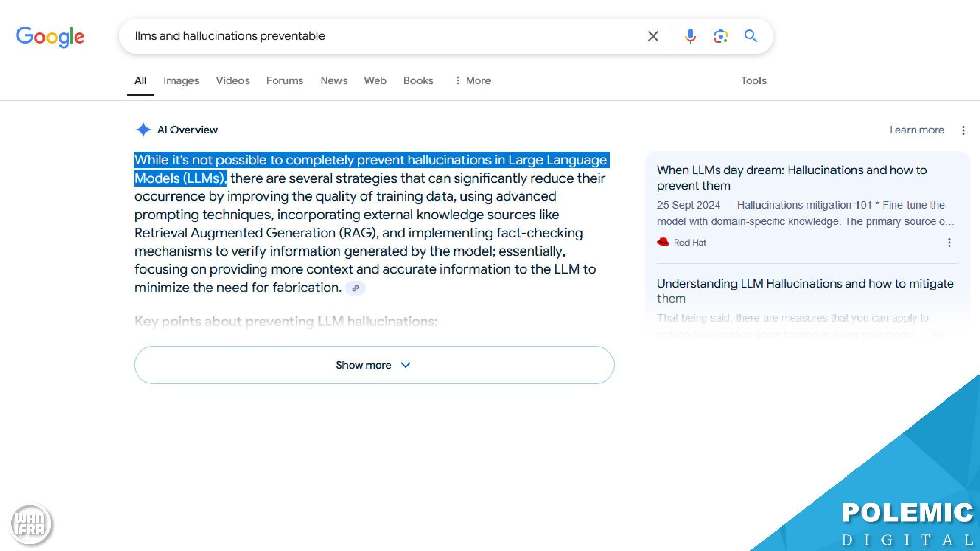The width and height of the screenshot is (980, 551).
Task: Start voice search with microphone icon
Action: [x=690, y=36]
